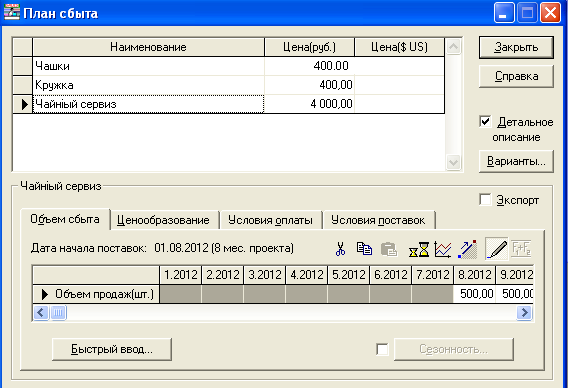568x388 pixels.
Task: Click sales table scroll left arrow
Action: tap(41, 312)
